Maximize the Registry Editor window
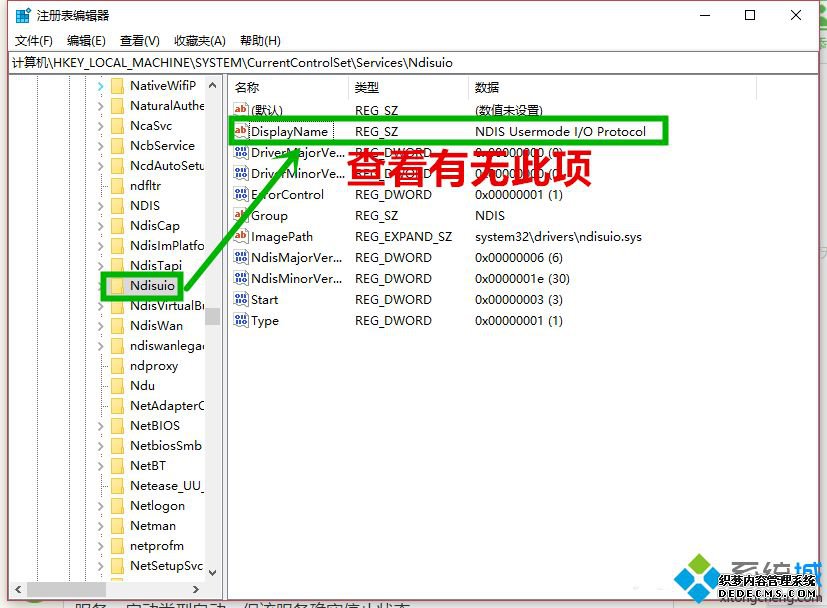This screenshot has width=827, height=608. (749, 15)
